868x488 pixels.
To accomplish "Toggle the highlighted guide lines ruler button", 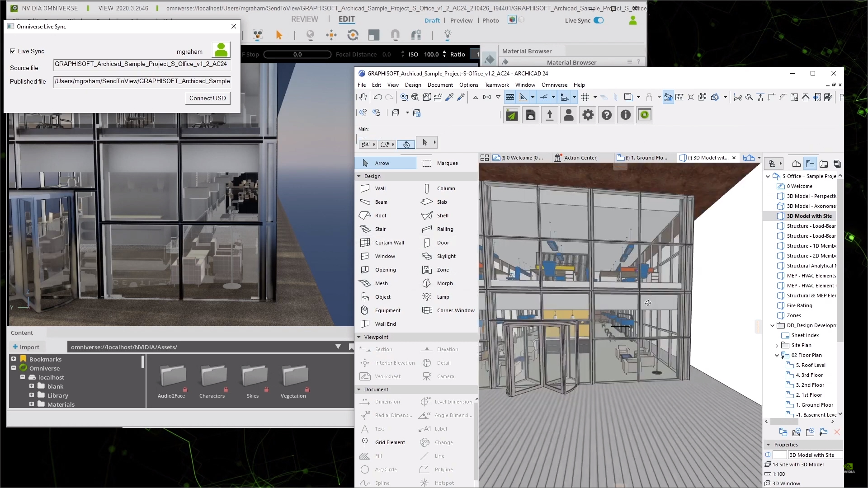I will [523, 97].
